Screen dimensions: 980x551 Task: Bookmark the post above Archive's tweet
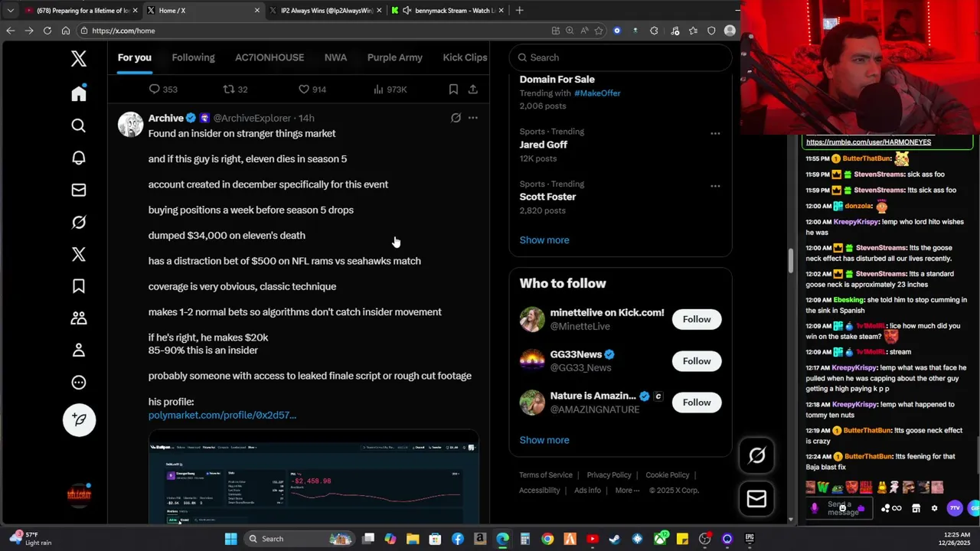click(x=453, y=90)
